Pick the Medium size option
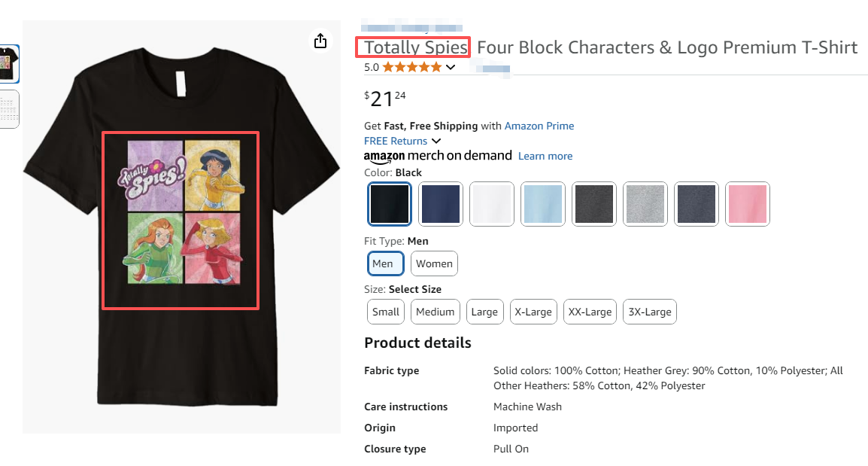This screenshot has width=868, height=466. pyautogui.click(x=436, y=312)
